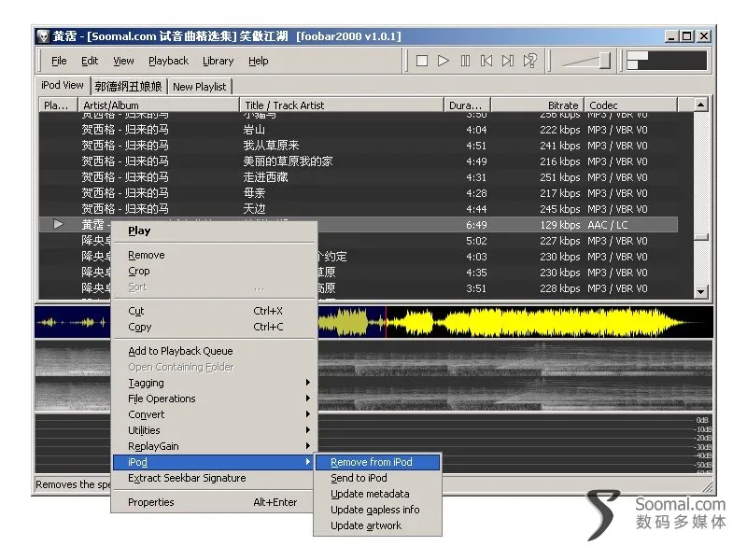Click Extract Seekbar Signature
Viewport: 747px width, 560px height.
pos(215,478)
